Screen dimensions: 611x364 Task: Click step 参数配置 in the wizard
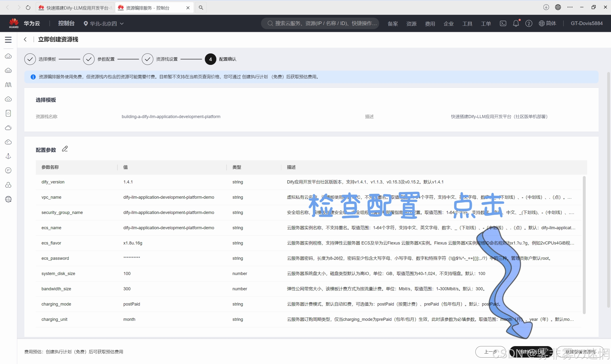tap(106, 59)
